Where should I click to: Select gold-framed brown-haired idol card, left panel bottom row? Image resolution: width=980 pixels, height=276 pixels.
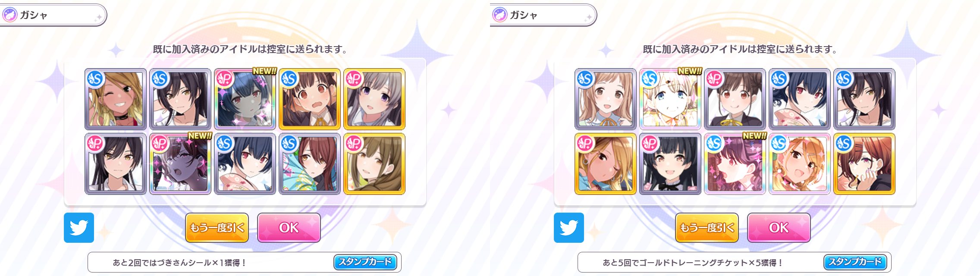[x=374, y=164]
